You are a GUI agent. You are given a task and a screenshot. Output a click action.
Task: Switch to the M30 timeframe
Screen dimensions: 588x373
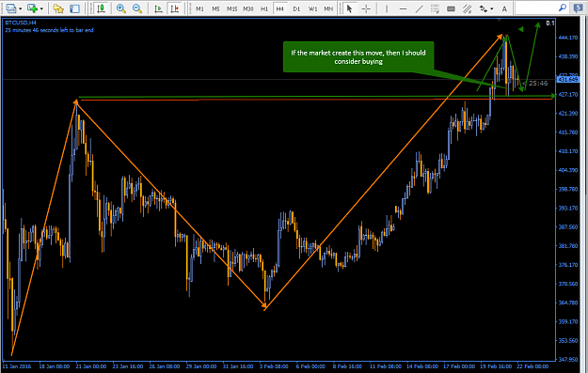click(x=247, y=8)
